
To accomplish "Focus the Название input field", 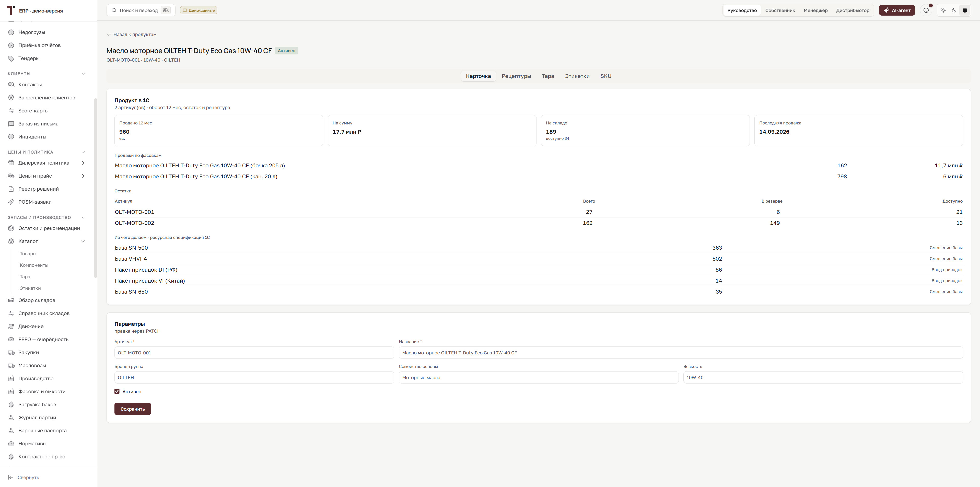I will pos(681,353).
